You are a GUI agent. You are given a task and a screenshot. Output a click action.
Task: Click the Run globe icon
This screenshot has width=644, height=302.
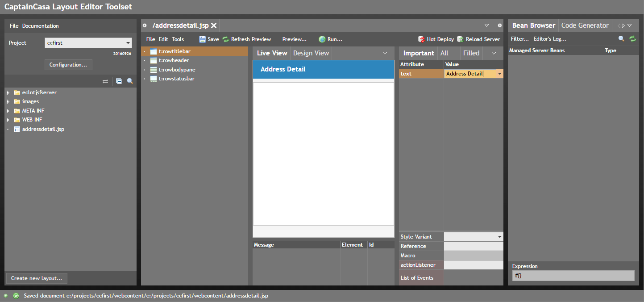click(322, 39)
